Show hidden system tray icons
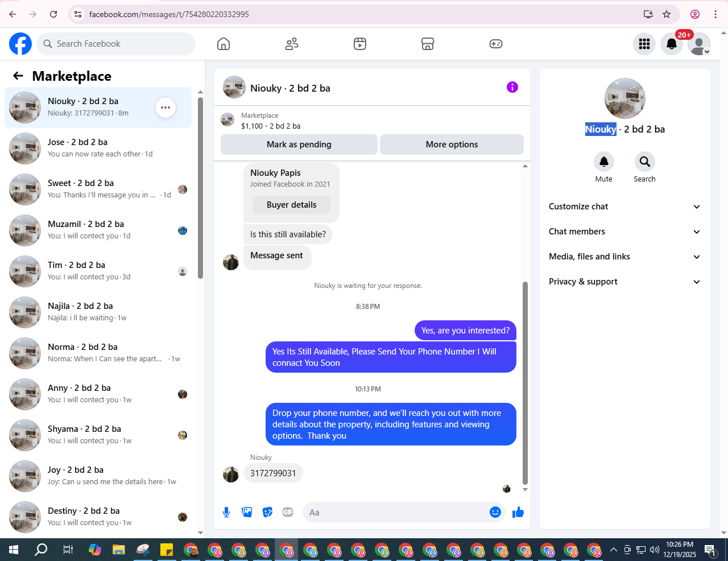The height and width of the screenshot is (561, 728). 614,550
